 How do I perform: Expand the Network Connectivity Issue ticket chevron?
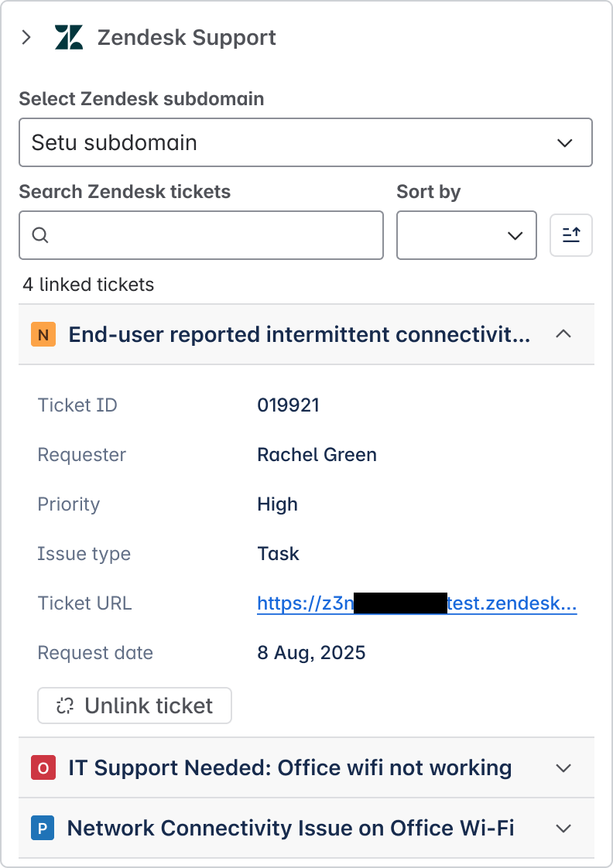(x=563, y=829)
